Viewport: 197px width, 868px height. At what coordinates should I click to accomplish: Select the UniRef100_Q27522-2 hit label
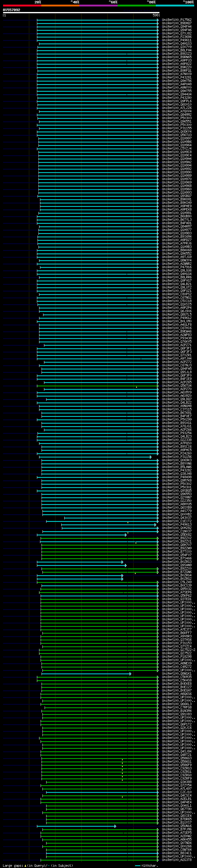click(x=179, y=650)
